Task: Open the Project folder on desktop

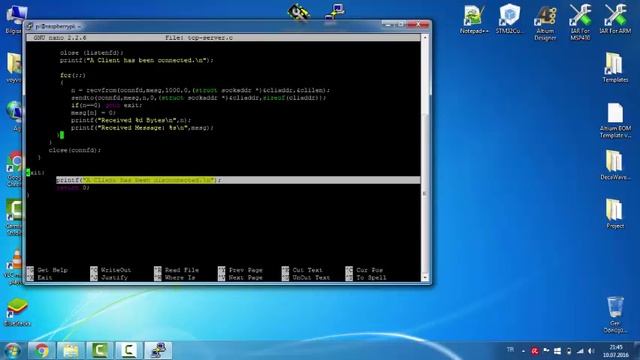Action: click(615, 213)
